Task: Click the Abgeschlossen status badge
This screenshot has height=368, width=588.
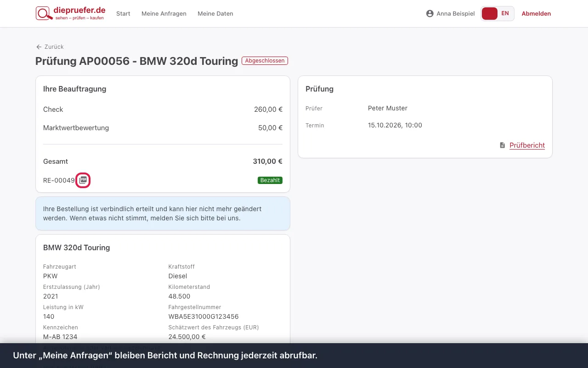Action: [x=265, y=61]
